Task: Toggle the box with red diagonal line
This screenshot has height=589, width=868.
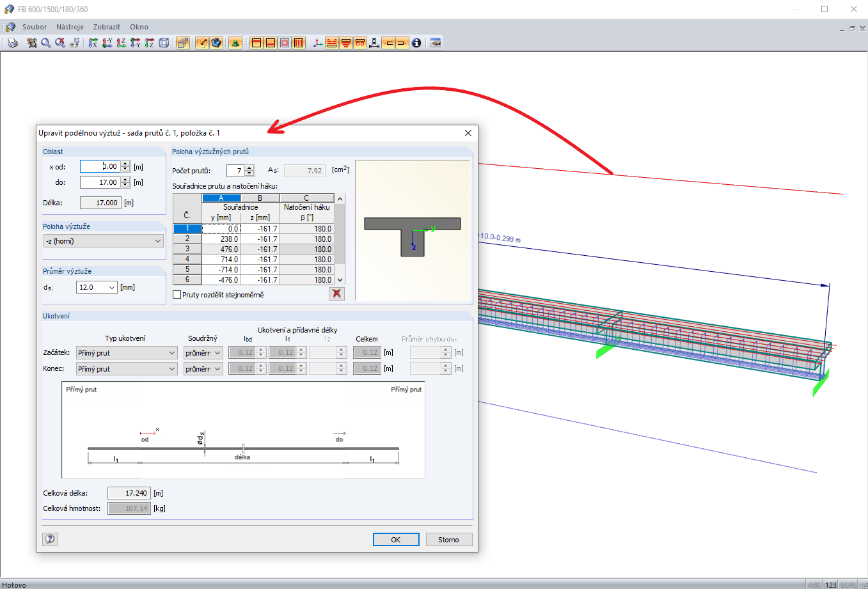Action: coord(202,43)
